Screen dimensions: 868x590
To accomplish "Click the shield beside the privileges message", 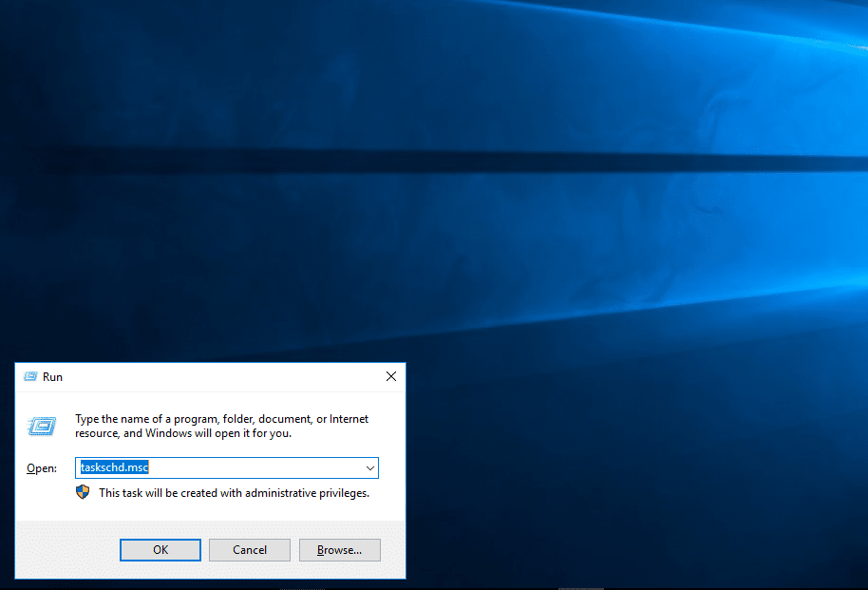I will [x=83, y=492].
